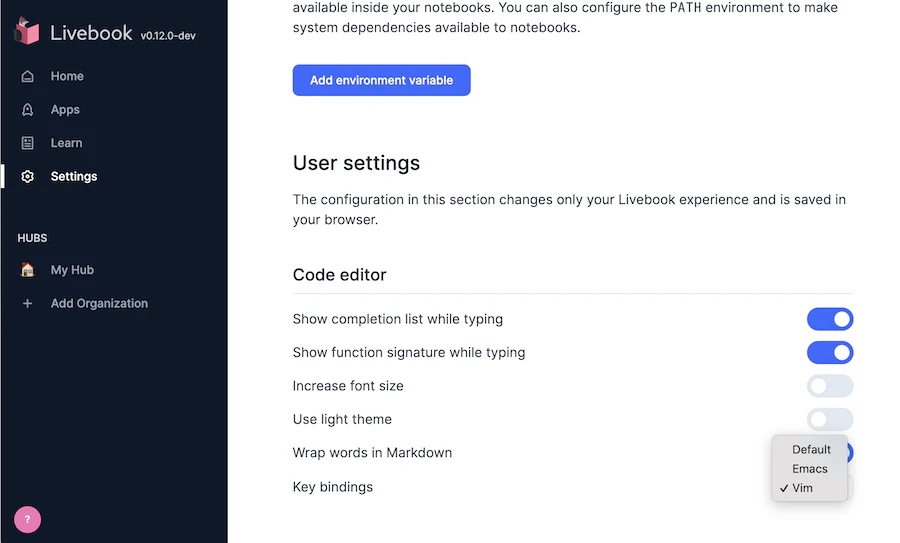Screen dimensions: 900x543
Task: Open the pink help question mark button
Action: (x=27, y=519)
